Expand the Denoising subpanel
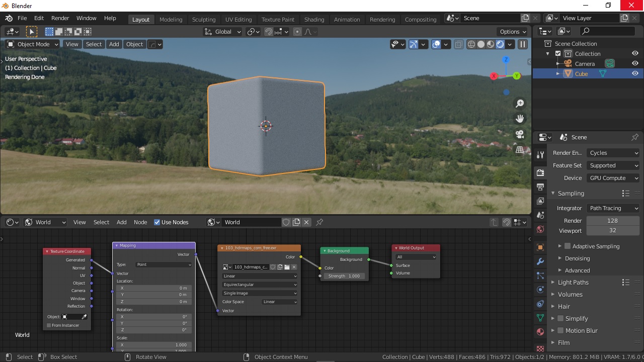Screen dimensions: 644x362 [577, 258]
